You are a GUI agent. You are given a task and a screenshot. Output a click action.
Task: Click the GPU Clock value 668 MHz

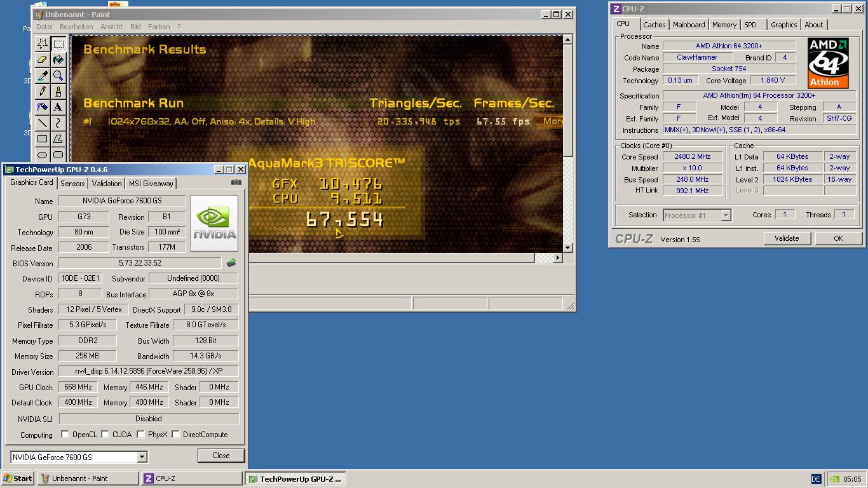(x=78, y=387)
